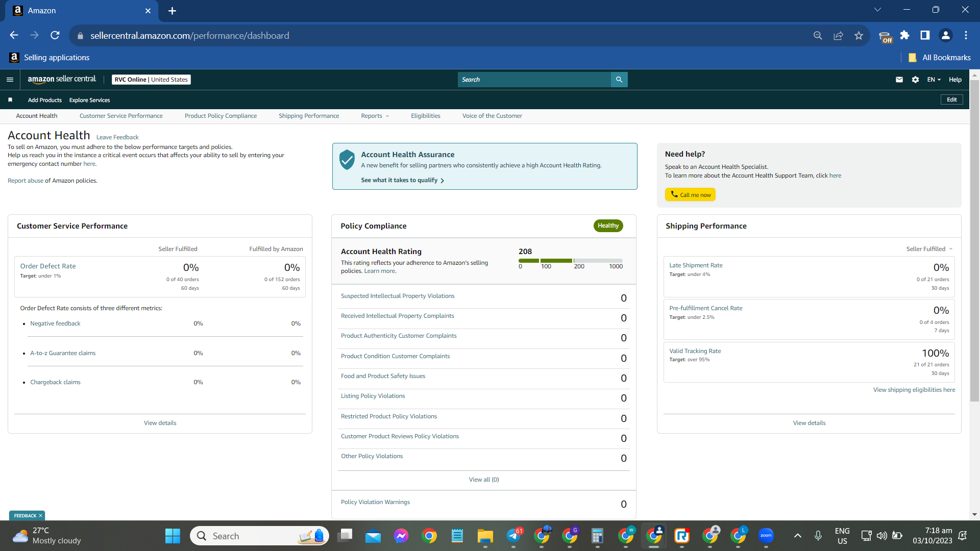
Task: Click the Account Health Rating progress bar
Action: coord(571,261)
